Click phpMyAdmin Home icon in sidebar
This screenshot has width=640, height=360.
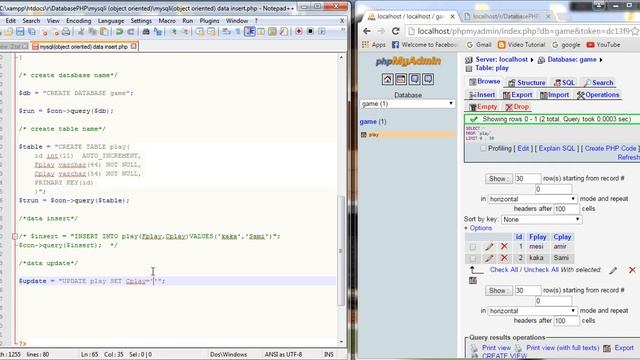(x=387, y=79)
